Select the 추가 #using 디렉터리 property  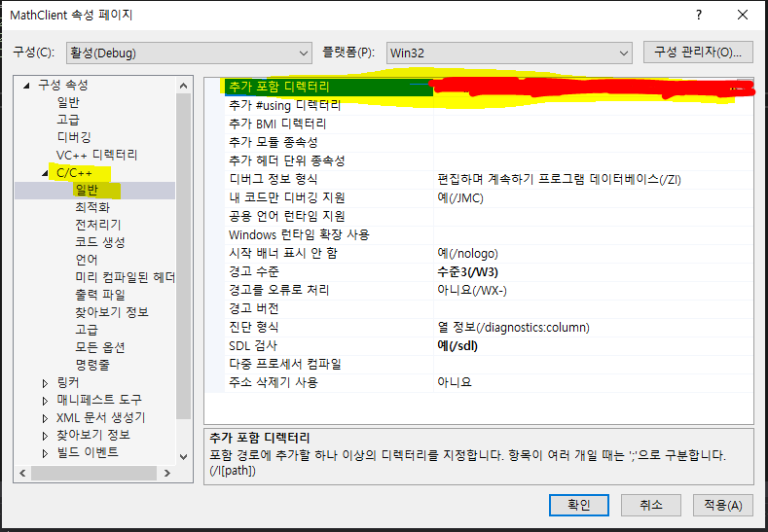tap(284, 105)
